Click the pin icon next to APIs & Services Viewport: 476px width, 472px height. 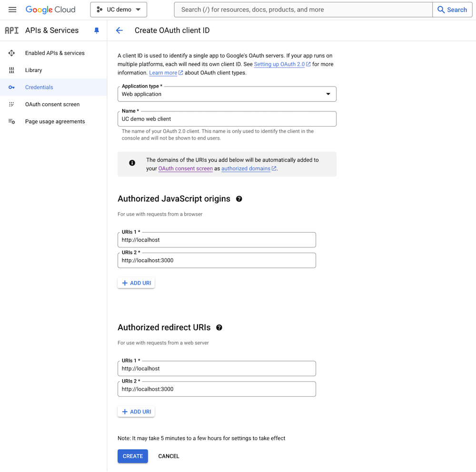97,30
